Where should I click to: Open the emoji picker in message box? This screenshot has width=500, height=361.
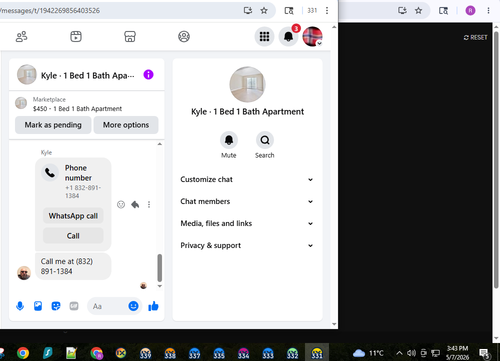point(133,306)
